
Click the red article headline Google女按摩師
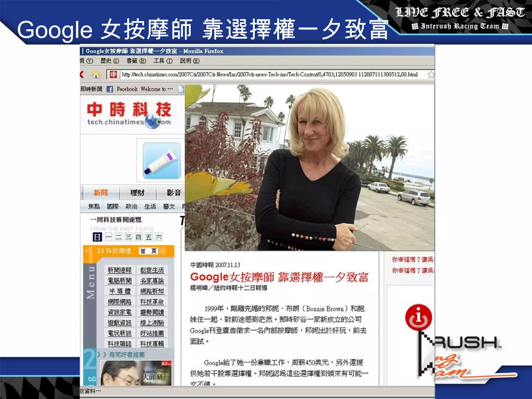click(x=279, y=277)
